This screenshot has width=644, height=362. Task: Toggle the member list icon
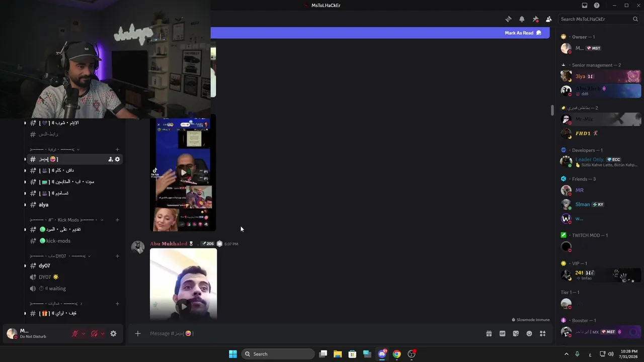coord(548,19)
